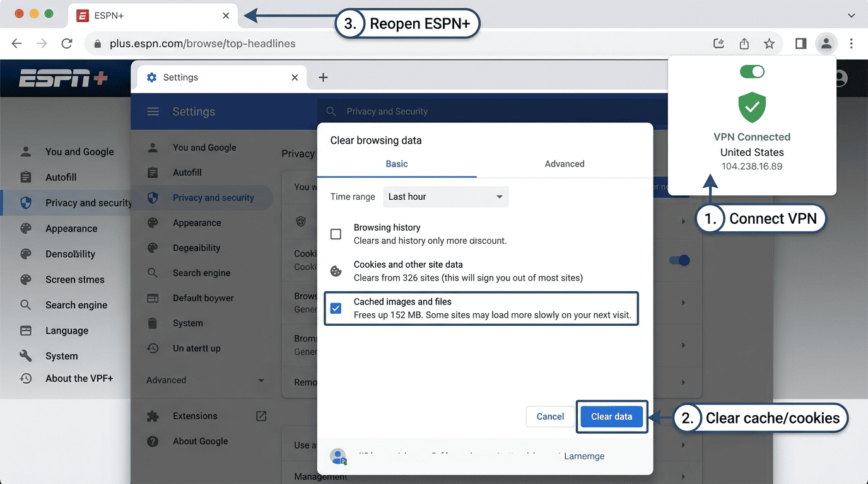Click About the VPF+ in background sidebar

[79, 378]
